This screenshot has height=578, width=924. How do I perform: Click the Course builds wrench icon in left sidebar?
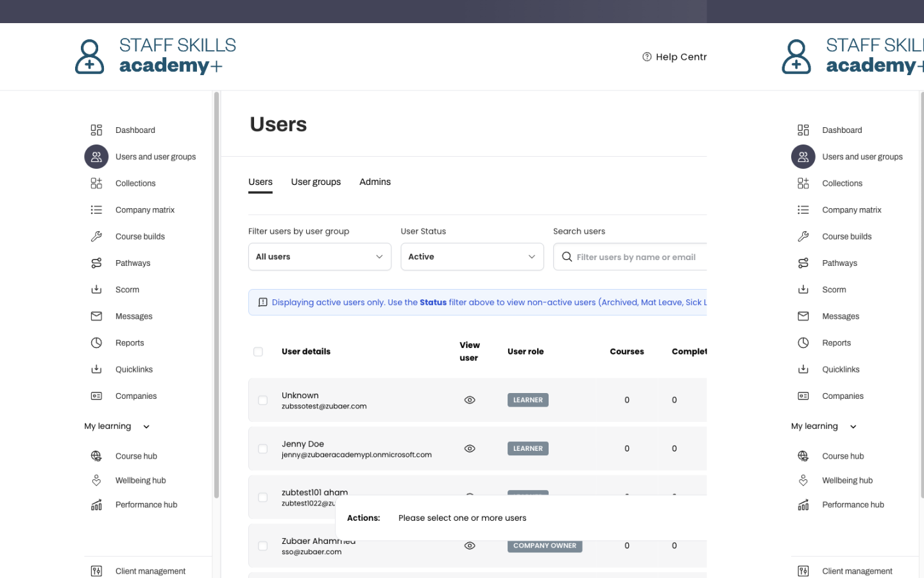(96, 236)
